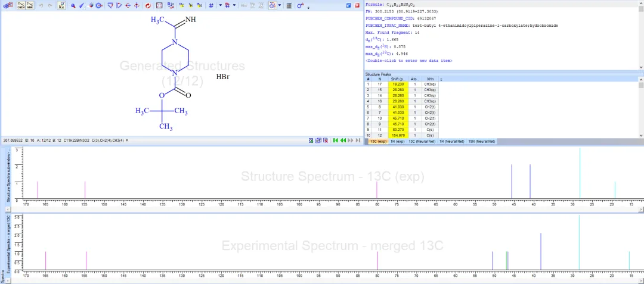This screenshot has width=644, height=284.
Task: Toggle the highlighted structure display button
Action: tap(273, 6)
